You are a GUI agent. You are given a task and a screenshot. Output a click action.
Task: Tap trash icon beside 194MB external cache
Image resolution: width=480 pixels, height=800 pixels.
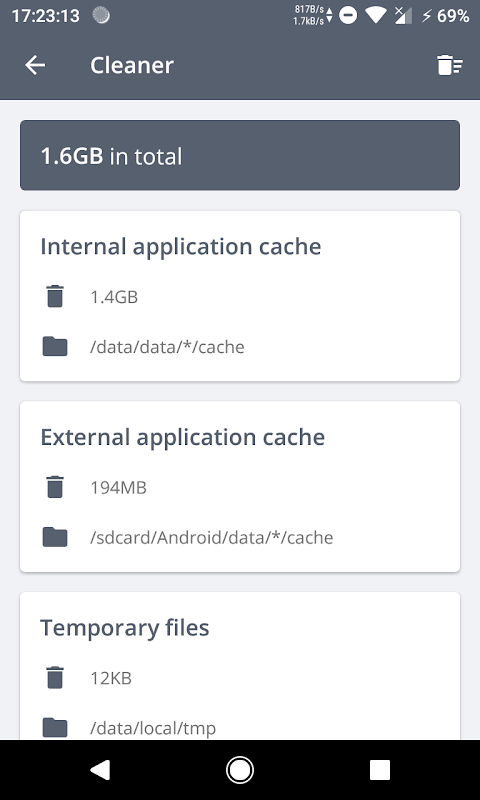pos(55,487)
